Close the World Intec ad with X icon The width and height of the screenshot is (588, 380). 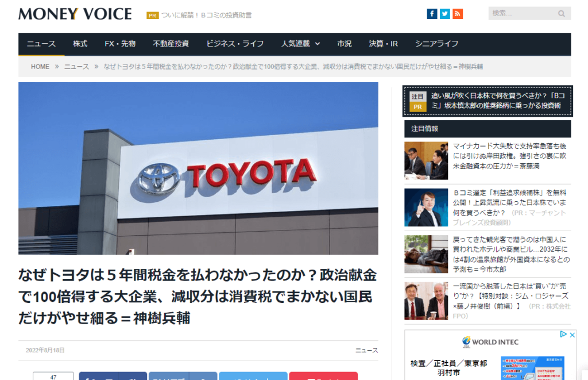[x=572, y=335]
